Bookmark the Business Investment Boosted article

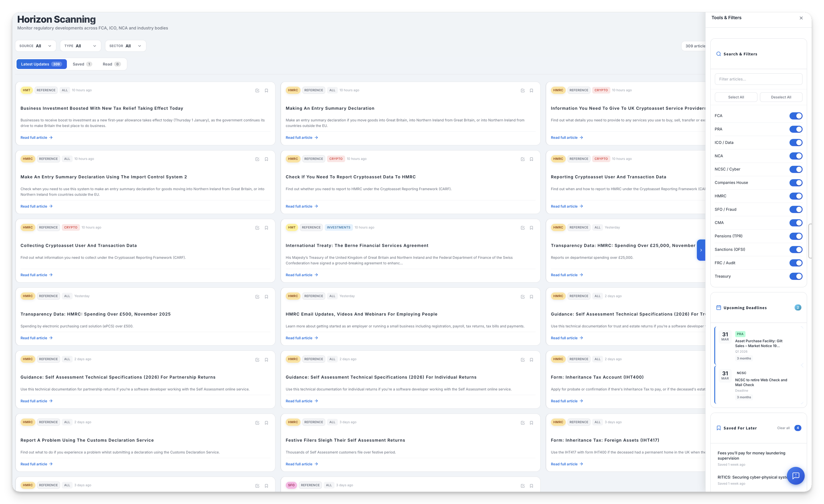tap(266, 91)
